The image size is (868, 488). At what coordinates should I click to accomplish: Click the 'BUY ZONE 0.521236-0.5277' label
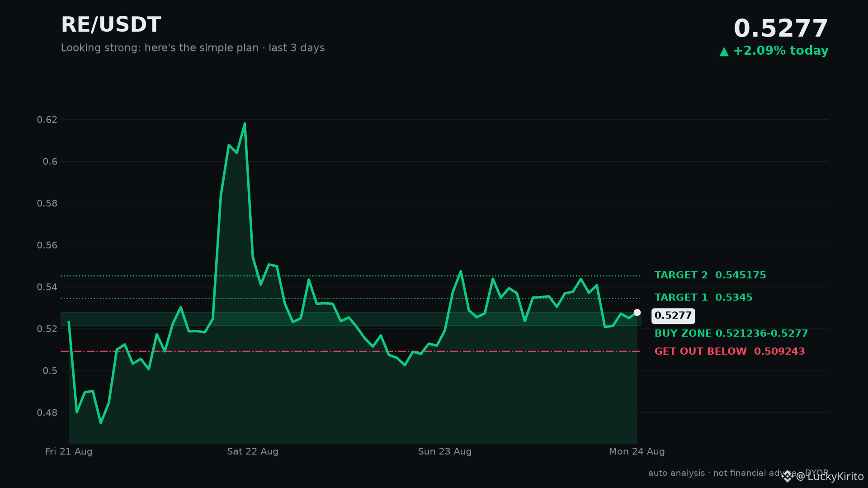(x=731, y=333)
